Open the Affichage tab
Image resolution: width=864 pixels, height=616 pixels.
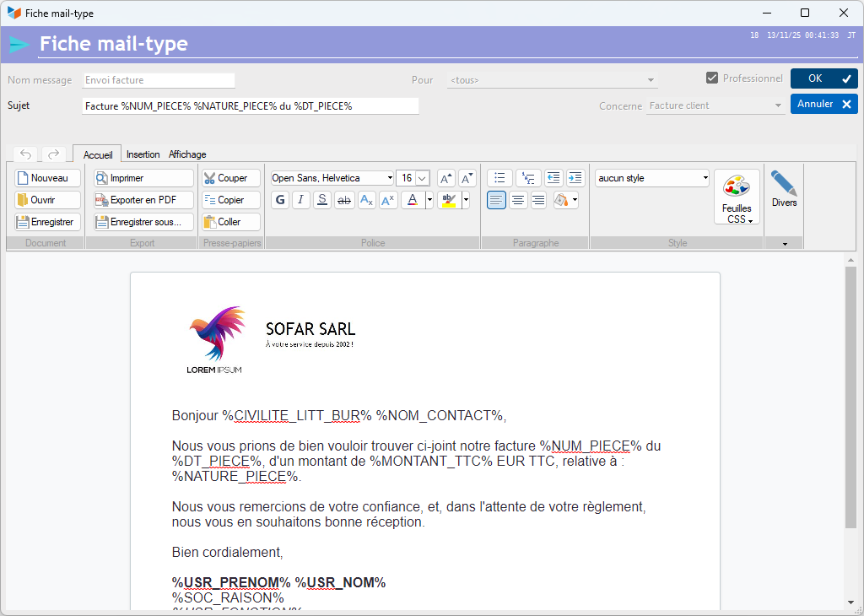(x=187, y=154)
